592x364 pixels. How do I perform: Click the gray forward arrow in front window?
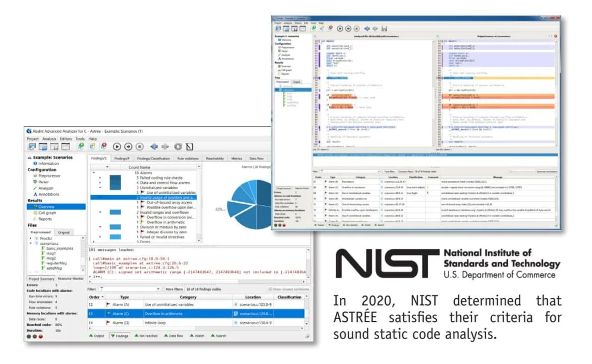166,147
